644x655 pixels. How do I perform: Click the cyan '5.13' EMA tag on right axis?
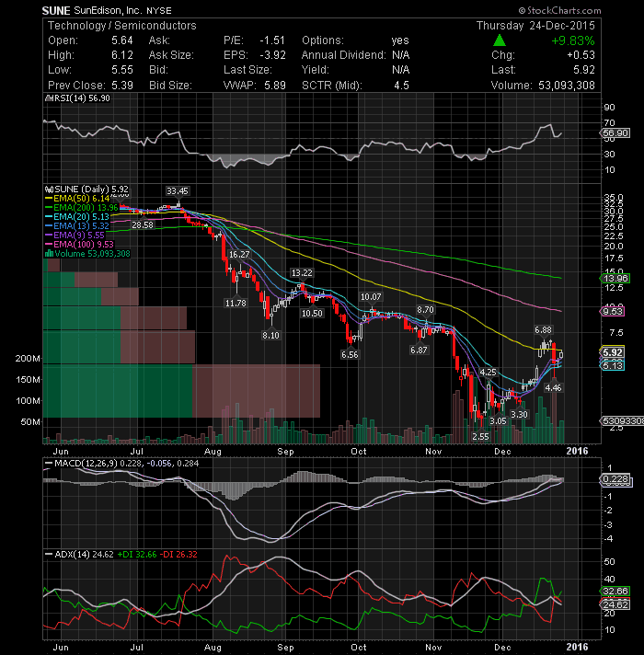click(612, 365)
